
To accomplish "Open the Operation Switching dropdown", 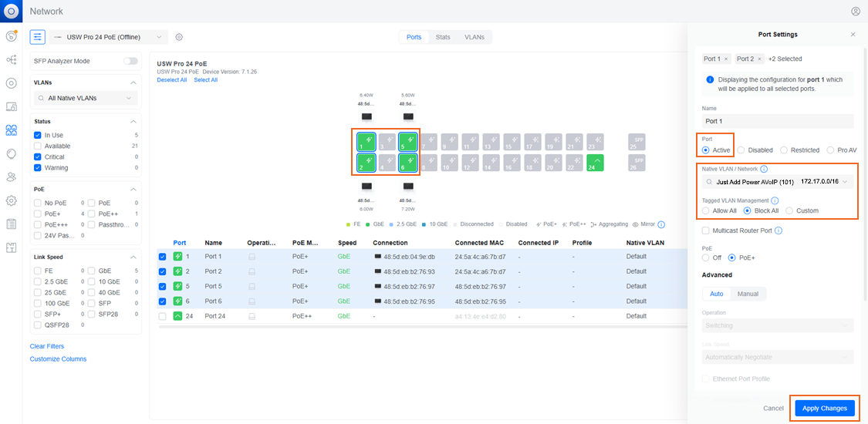I will pos(778,325).
